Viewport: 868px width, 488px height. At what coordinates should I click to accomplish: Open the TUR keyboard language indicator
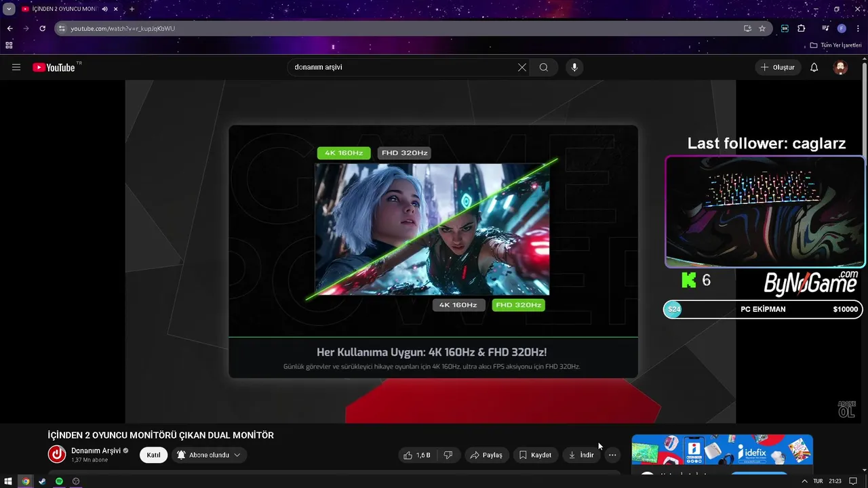[x=818, y=481]
